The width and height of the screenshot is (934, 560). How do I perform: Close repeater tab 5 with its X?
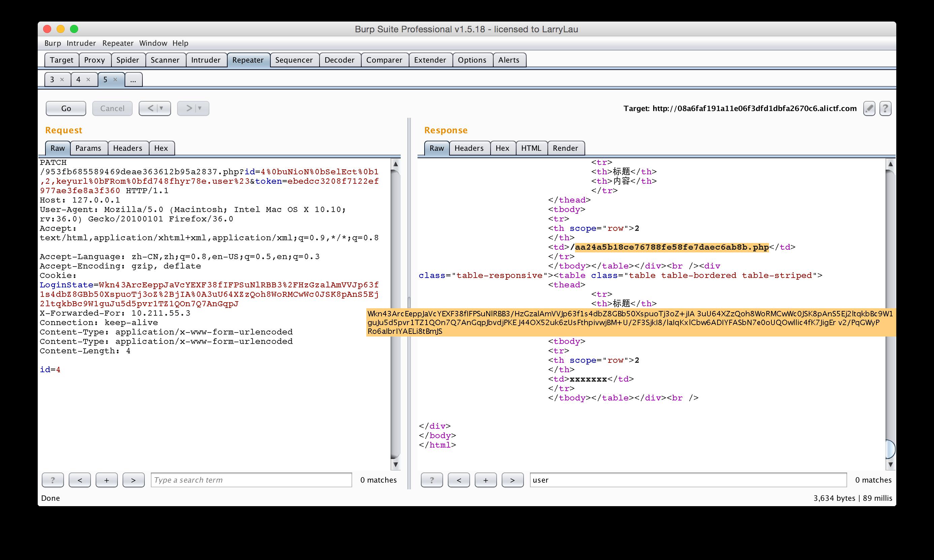click(115, 80)
